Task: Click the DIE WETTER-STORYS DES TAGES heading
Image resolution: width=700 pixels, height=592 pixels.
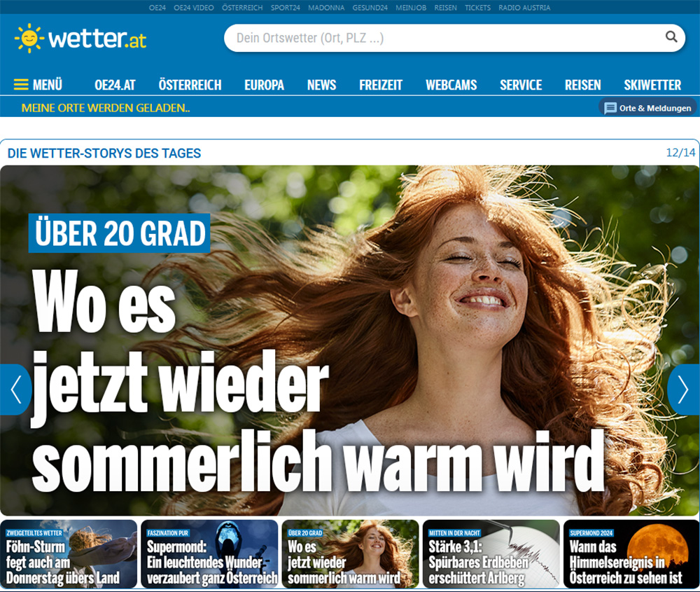Action: 104,153
